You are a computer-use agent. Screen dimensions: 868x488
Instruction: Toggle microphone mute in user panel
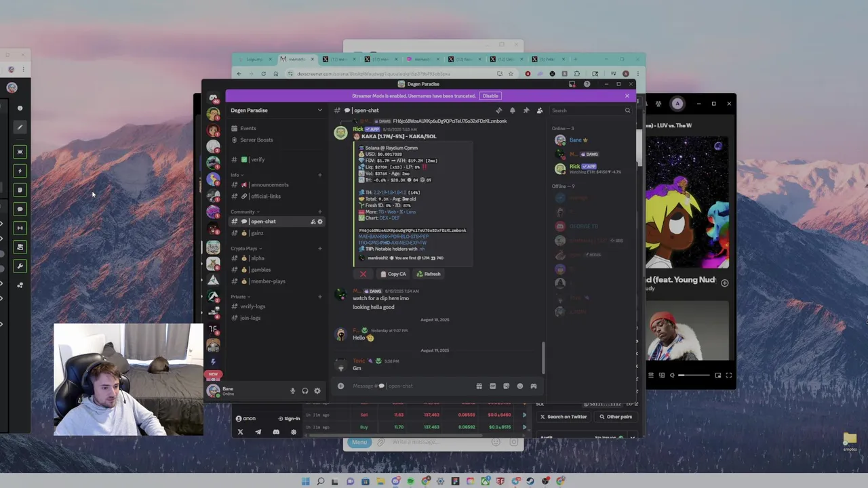point(293,390)
